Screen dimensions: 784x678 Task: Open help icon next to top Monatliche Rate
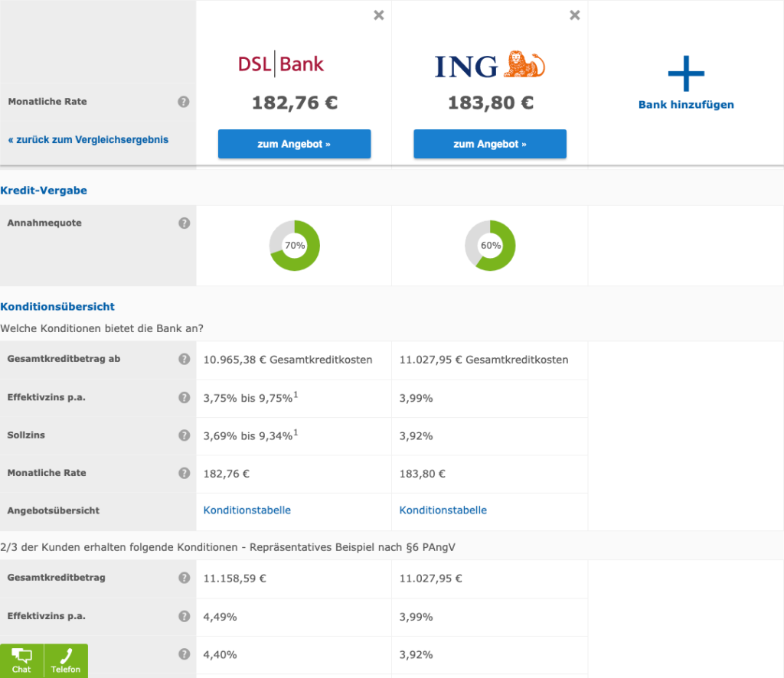pos(184,102)
